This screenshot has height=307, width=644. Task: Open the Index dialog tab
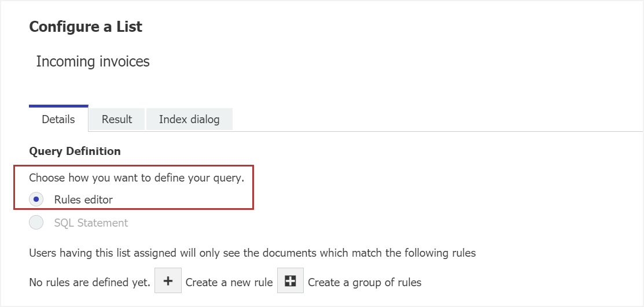pos(189,119)
